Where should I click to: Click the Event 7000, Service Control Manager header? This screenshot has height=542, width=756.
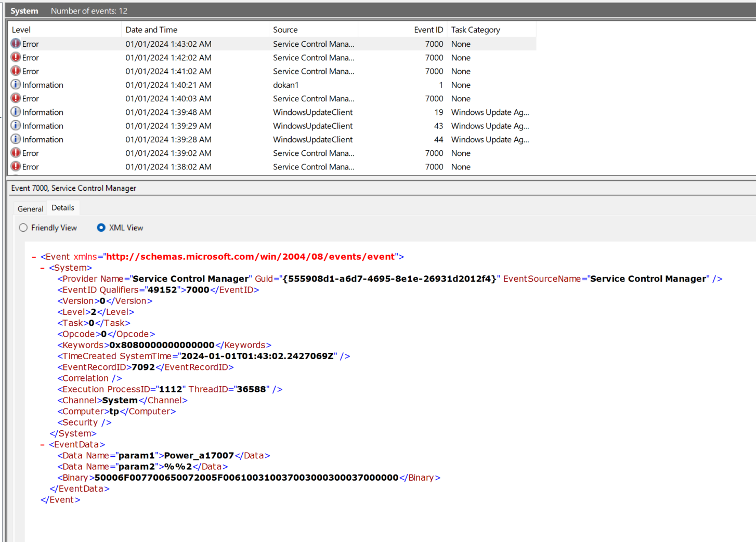(x=74, y=188)
